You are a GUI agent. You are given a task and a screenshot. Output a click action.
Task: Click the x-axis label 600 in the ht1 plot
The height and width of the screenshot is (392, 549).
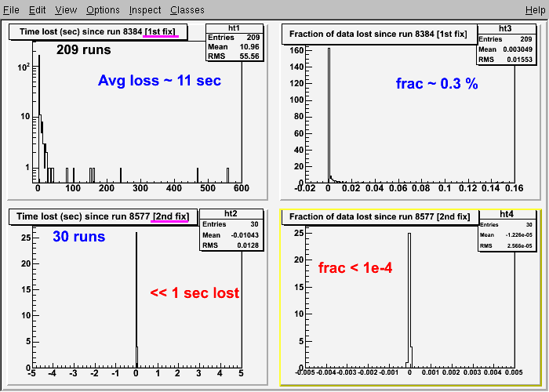[242, 188]
